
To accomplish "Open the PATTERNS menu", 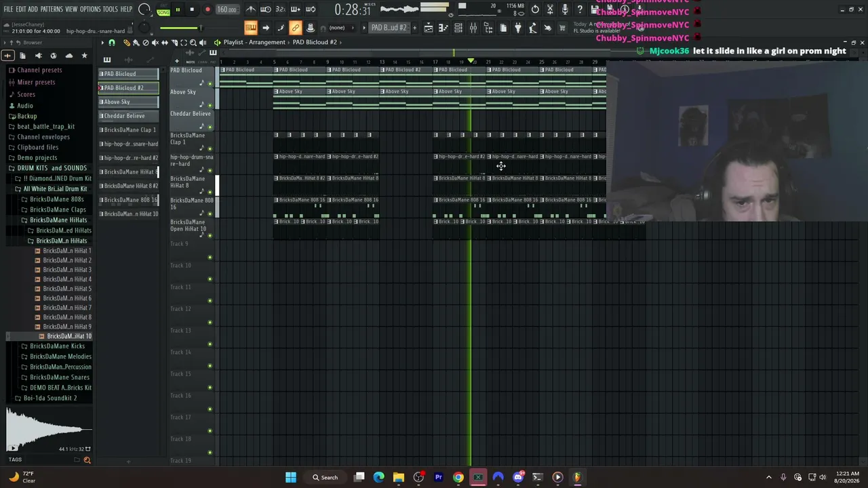I will (52, 9).
